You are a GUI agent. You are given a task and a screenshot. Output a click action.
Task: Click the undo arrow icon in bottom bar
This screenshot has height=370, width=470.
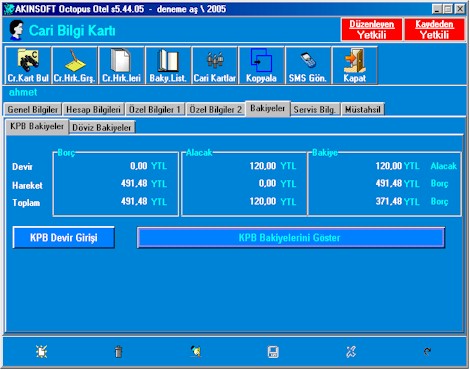pyautogui.click(x=428, y=351)
